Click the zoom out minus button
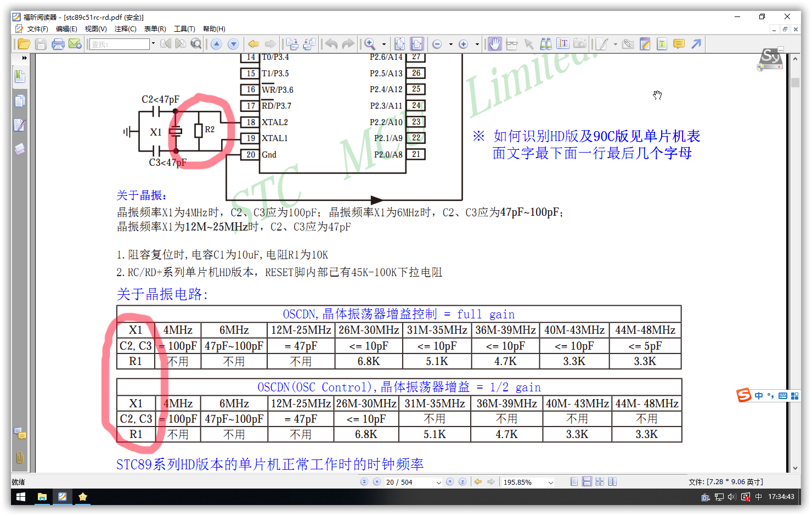The height and width of the screenshot is (516, 812). [437, 44]
